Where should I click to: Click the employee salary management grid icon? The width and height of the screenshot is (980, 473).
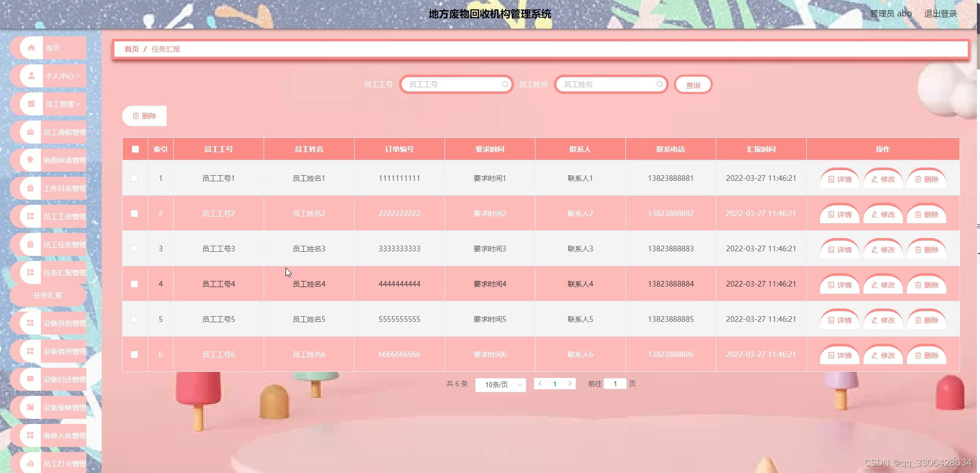point(31,217)
